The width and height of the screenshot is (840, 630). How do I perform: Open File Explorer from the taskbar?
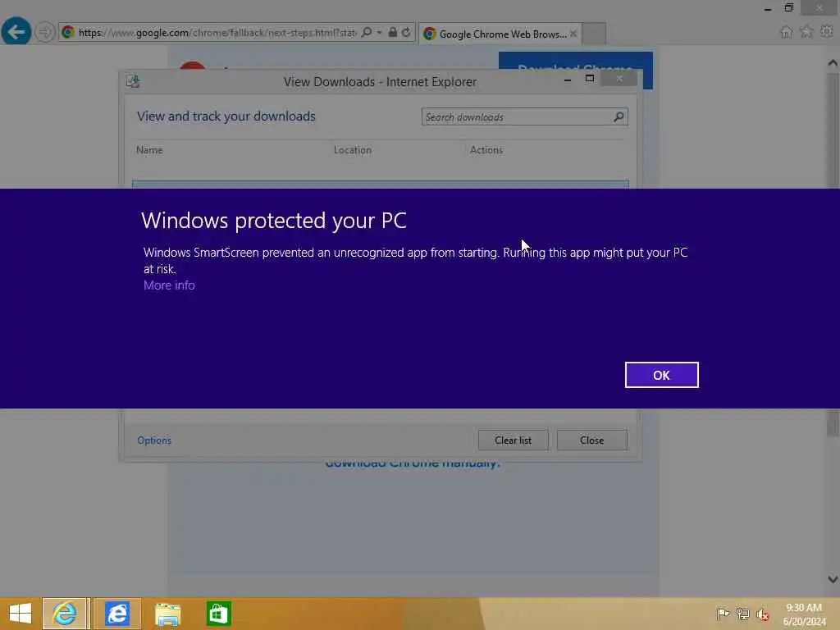(x=167, y=614)
